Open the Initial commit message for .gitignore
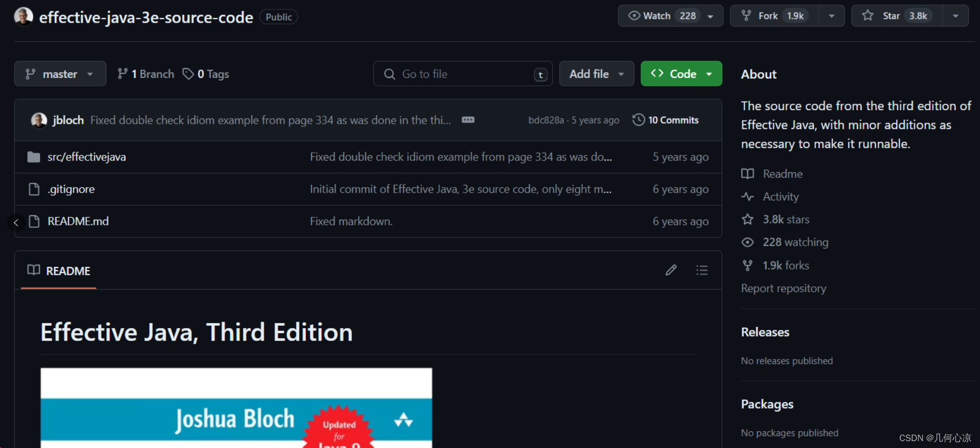Screen dimensions: 980x448 tap(460, 189)
